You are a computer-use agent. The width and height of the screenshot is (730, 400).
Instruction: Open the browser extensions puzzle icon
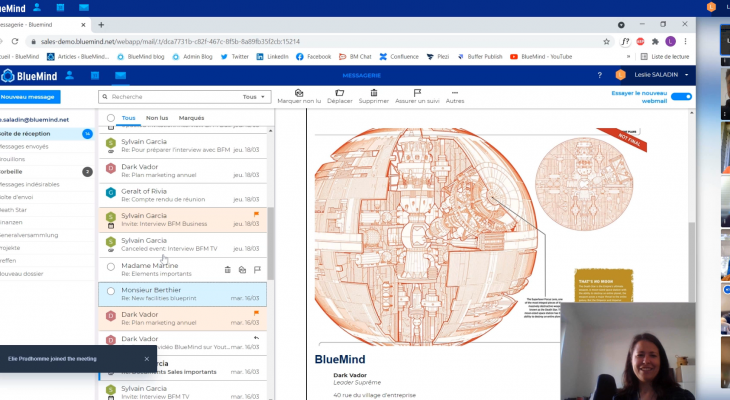(x=656, y=41)
